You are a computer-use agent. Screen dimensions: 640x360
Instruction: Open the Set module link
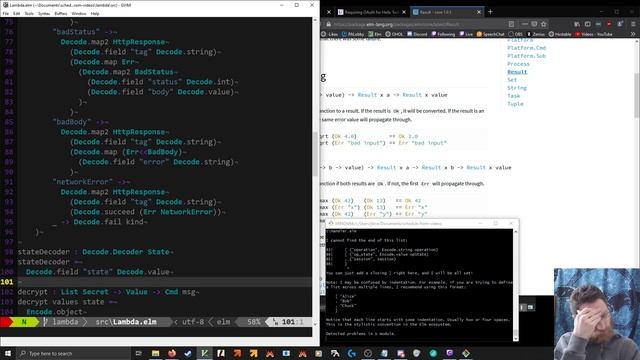click(512, 80)
